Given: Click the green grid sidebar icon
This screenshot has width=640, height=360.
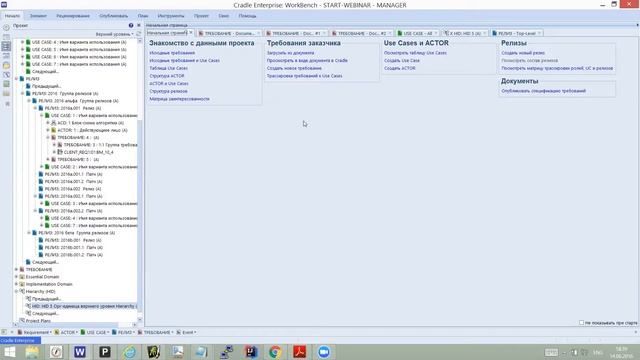Looking at the screenshot, I should pyautogui.click(x=6, y=84).
